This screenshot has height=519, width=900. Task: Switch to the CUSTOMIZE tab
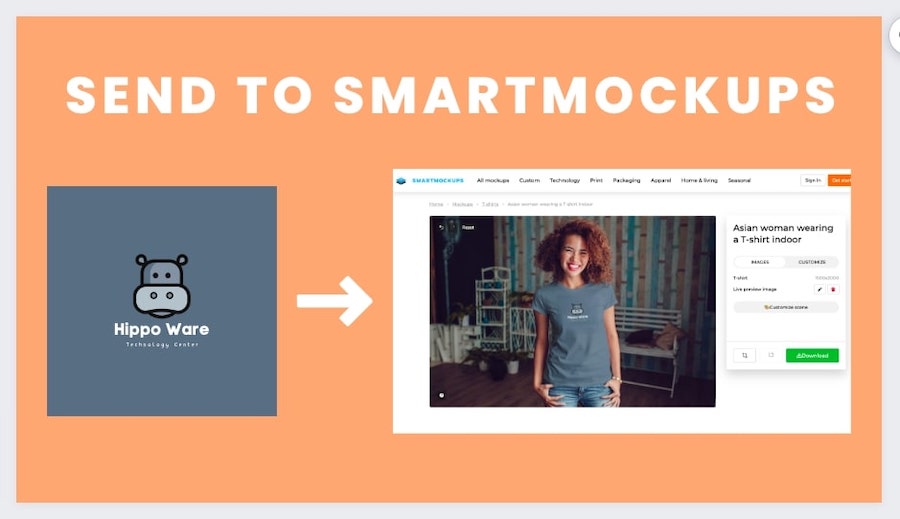tap(812, 262)
